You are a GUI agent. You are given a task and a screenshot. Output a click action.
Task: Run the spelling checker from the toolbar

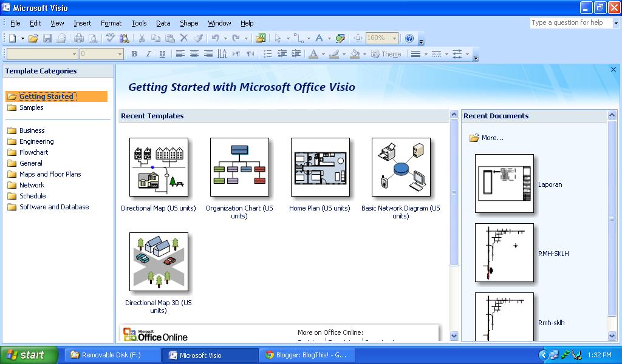coord(110,38)
